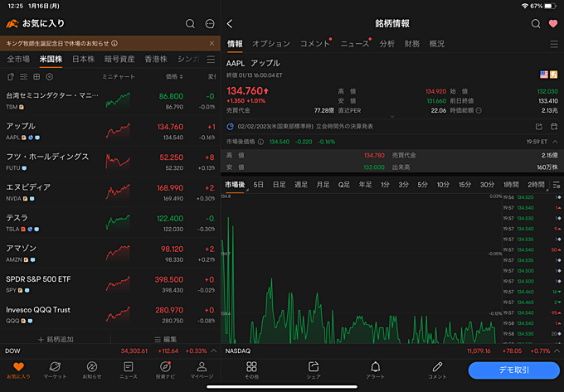Switch to the オプション tab

pyautogui.click(x=271, y=44)
